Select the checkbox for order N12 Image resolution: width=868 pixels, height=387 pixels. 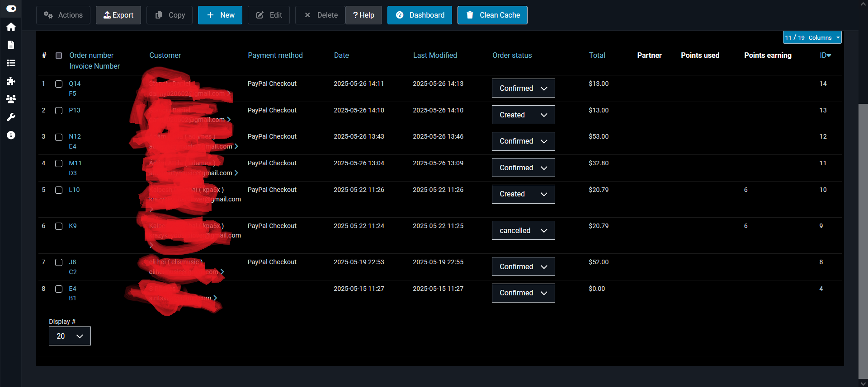59,137
